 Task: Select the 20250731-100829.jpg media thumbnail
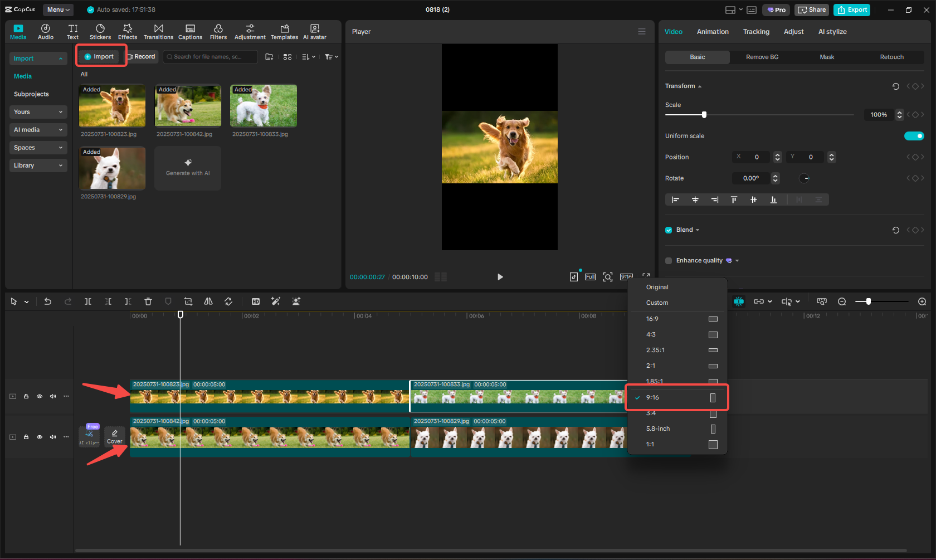(x=112, y=168)
